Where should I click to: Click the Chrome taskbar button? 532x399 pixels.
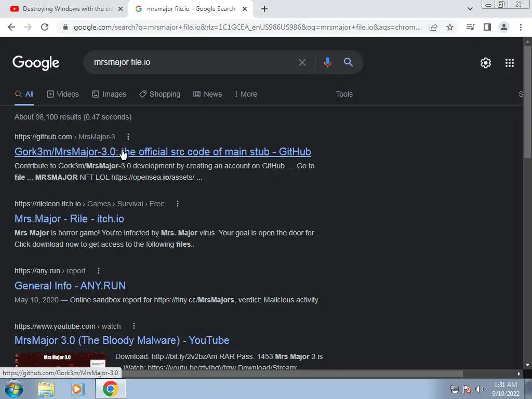pos(110,389)
